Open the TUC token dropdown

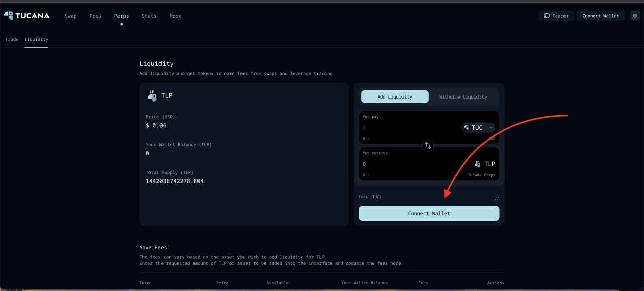pos(478,128)
